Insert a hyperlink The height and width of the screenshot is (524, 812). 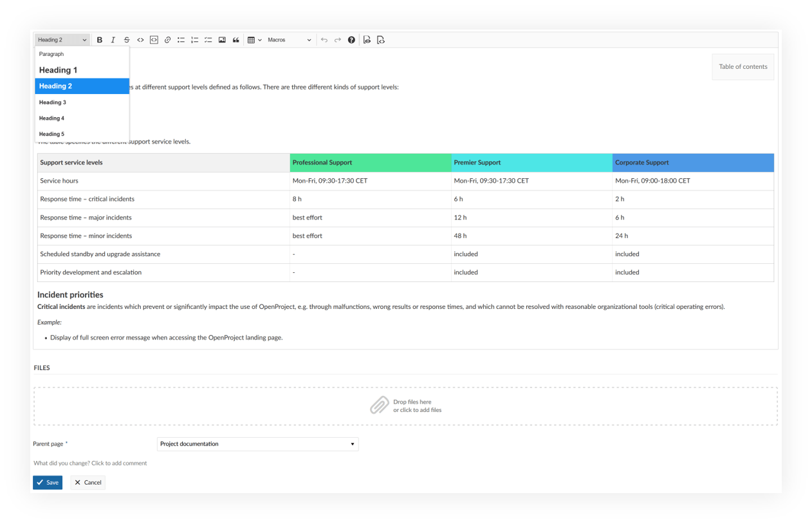point(167,39)
